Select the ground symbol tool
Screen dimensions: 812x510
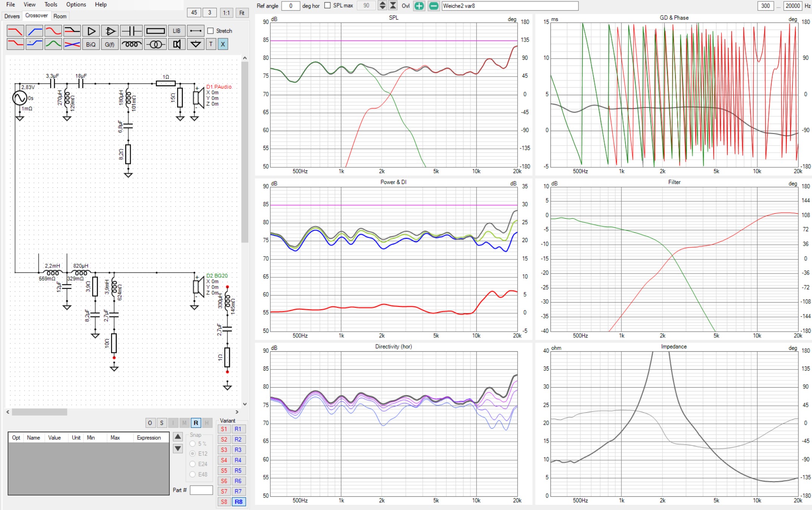coord(195,45)
